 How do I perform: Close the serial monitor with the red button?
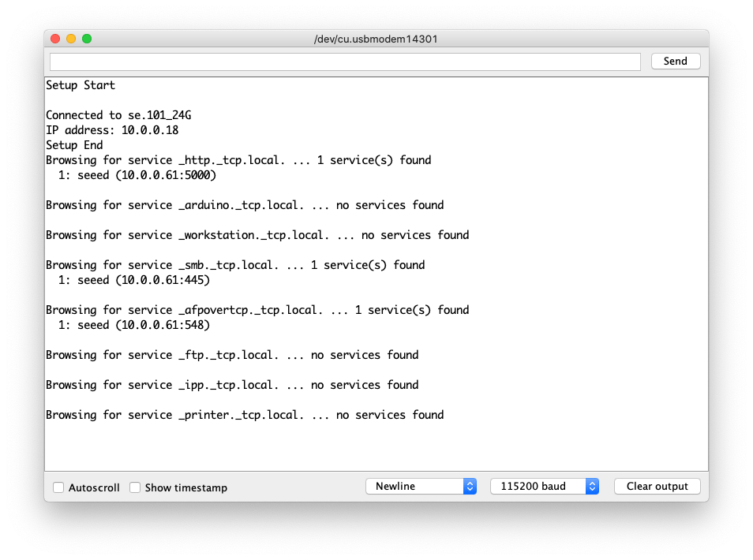tap(55, 39)
